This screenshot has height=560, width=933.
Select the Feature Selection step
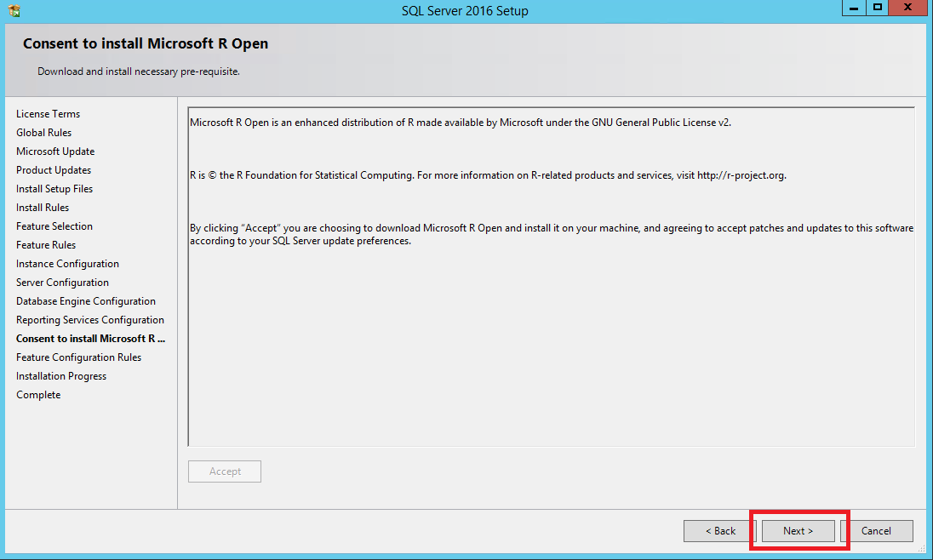coord(54,226)
